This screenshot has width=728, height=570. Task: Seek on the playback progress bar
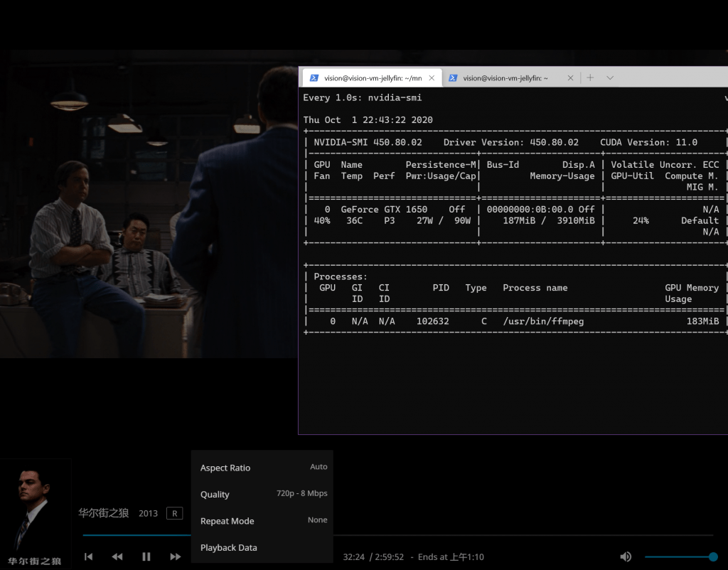[x=397, y=535]
